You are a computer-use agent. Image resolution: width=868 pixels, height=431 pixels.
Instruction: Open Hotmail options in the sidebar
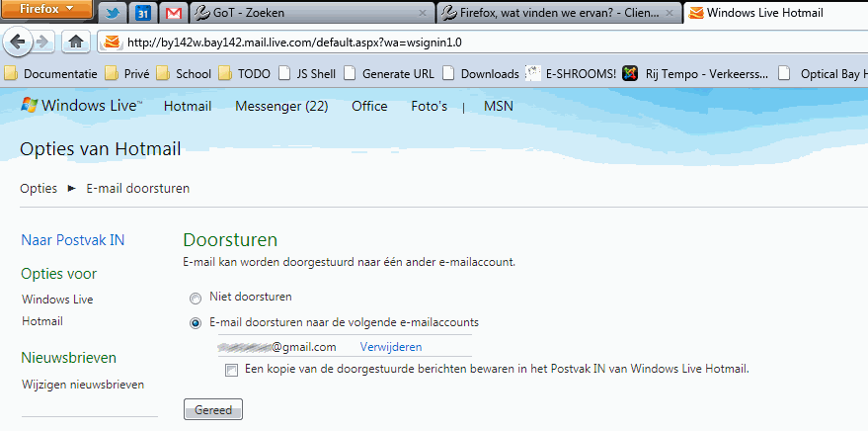click(42, 321)
